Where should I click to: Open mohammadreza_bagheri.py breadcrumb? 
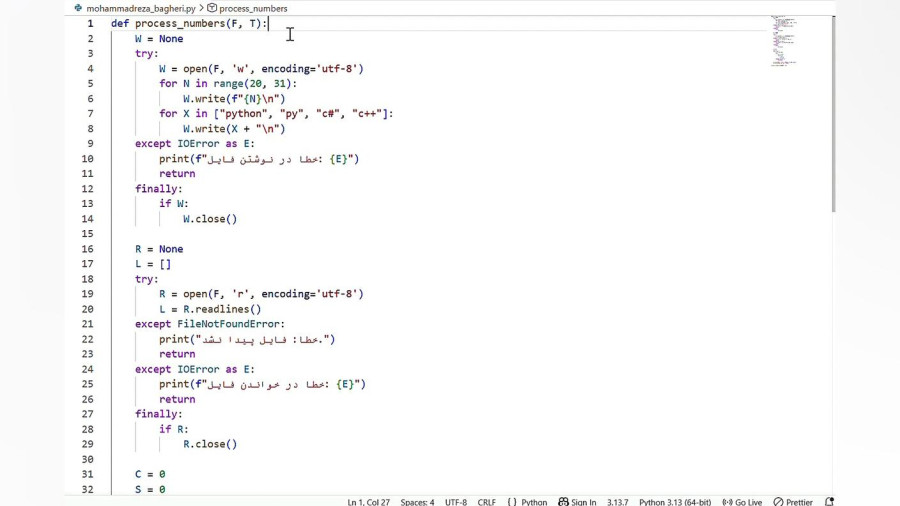point(141,9)
